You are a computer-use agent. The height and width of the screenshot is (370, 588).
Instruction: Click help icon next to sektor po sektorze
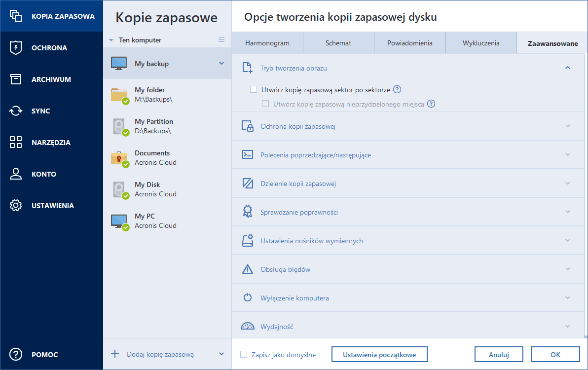tap(397, 90)
